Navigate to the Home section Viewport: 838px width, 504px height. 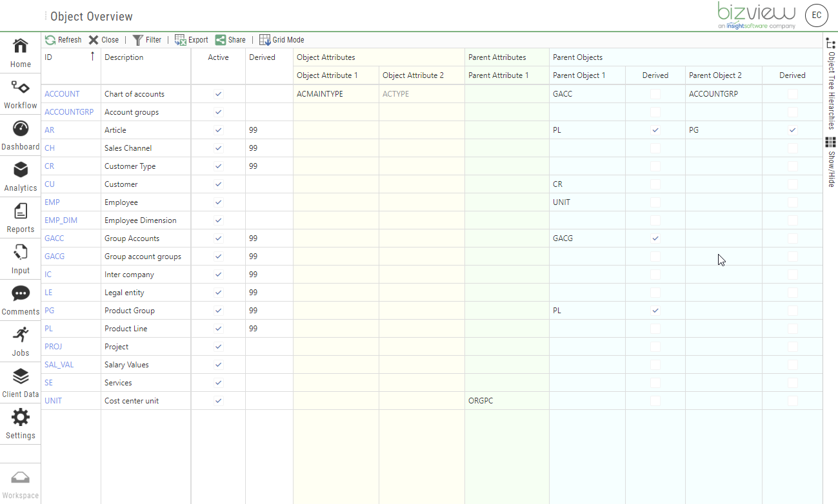point(20,52)
